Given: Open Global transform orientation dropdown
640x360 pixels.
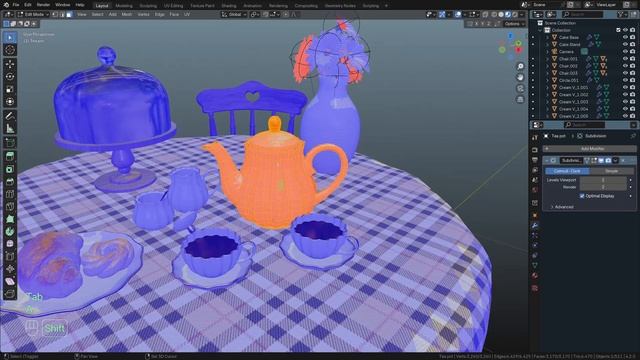Looking at the screenshot, I should click(x=234, y=14).
